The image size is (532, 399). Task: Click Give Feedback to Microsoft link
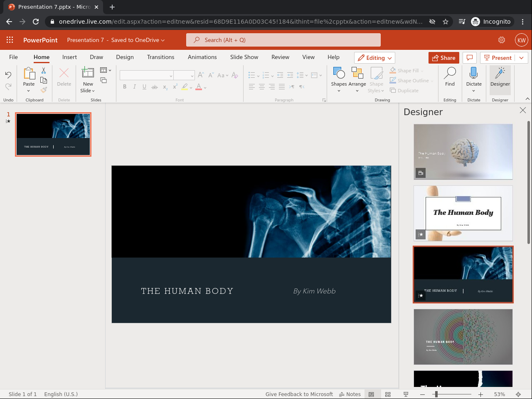[x=299, y=394]
